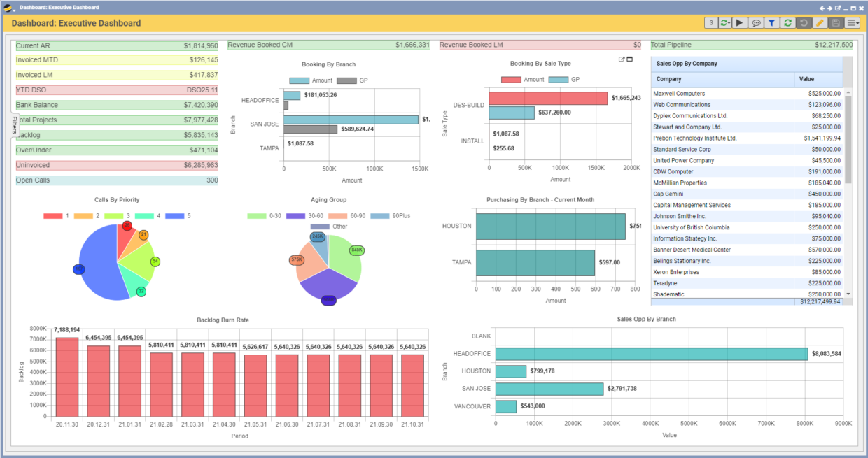868x458 pixels.
Task: Sort by the Value column header
Action: coord(819,79)
